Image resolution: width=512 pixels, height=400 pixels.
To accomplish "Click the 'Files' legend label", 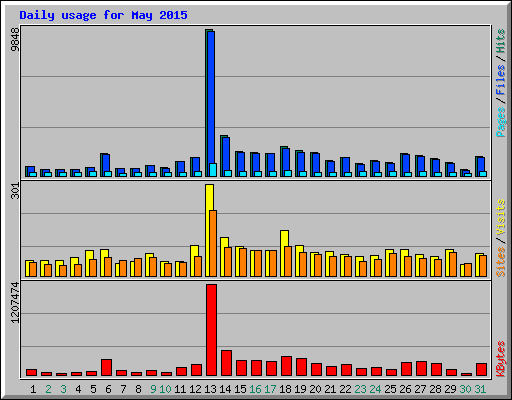I will coord(500,80).
